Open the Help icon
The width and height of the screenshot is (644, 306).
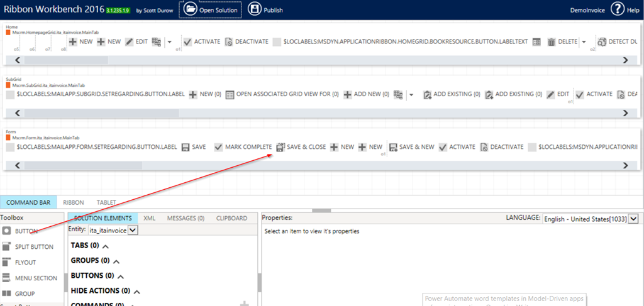coord(617,9)
